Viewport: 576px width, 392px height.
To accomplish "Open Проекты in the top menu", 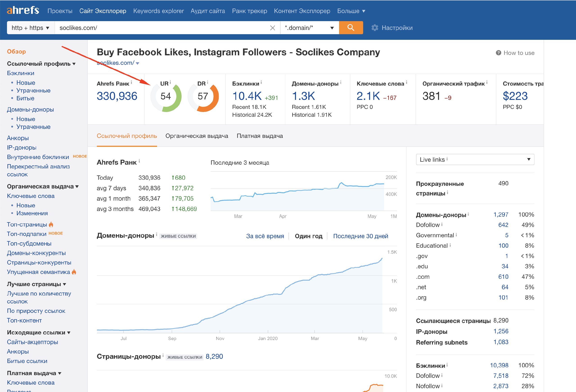I will (x=60, y=11).
